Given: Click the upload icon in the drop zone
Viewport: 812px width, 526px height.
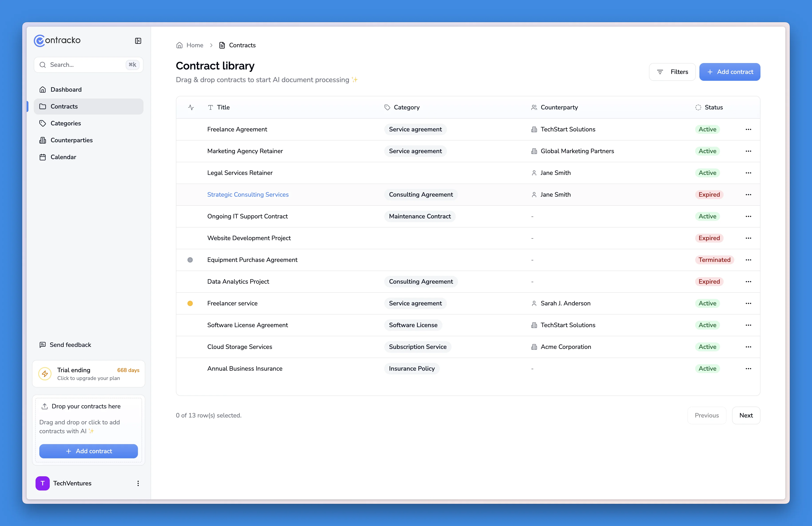Looking at the screenshot, I should coord(45,406).
